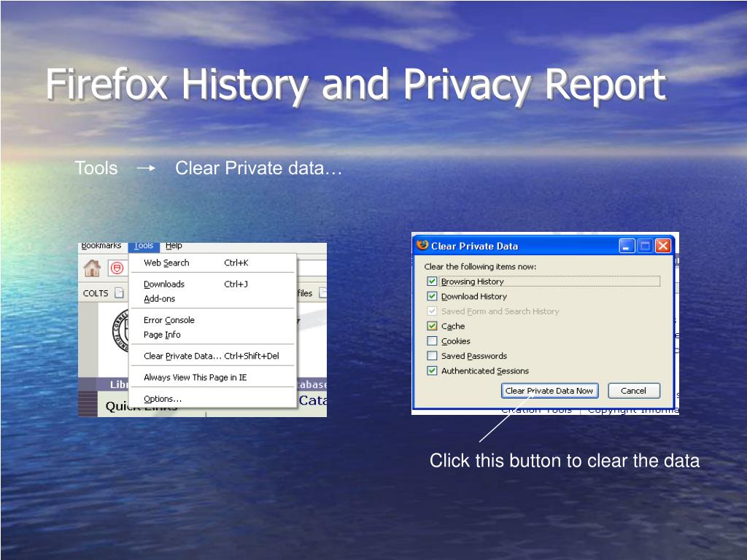This screenshot has width=747, height=560.
Task: Uncheck the Download History checkbox
Action: 432,296
